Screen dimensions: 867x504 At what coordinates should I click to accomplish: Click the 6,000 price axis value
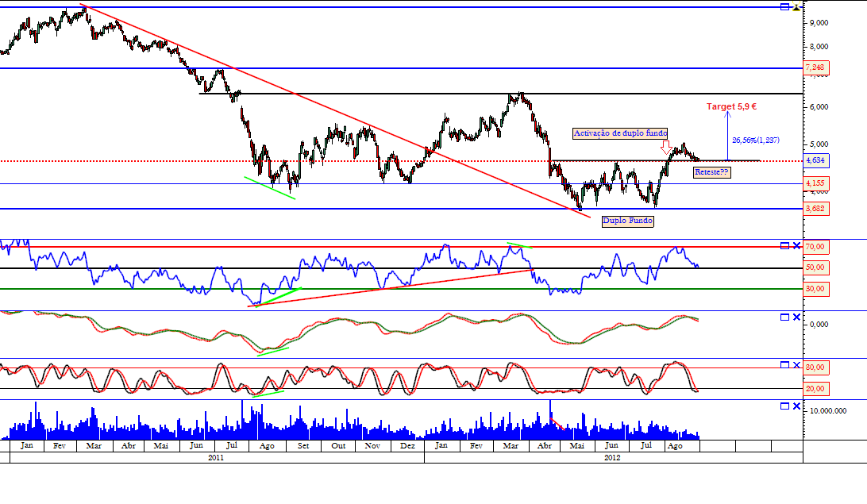[x=819, y=107]
